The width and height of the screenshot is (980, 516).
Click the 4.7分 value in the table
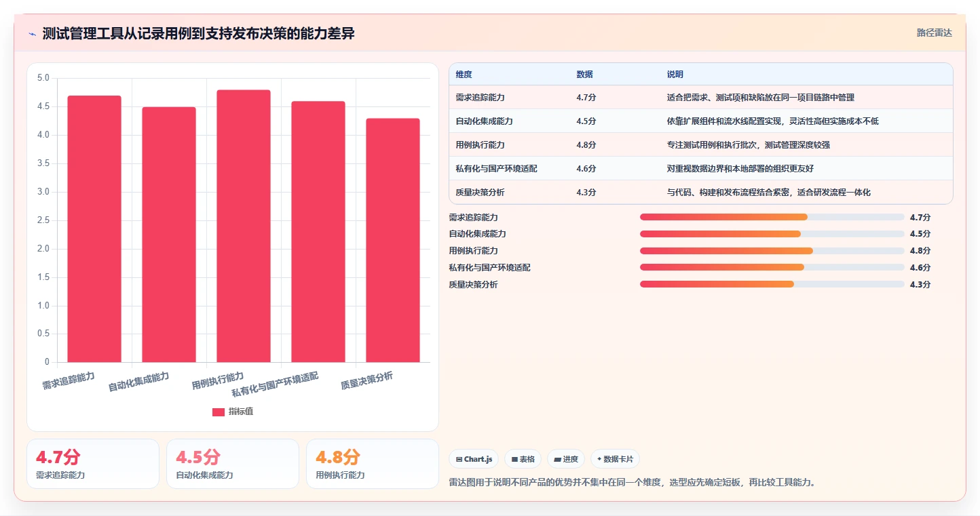coord(586,98)
